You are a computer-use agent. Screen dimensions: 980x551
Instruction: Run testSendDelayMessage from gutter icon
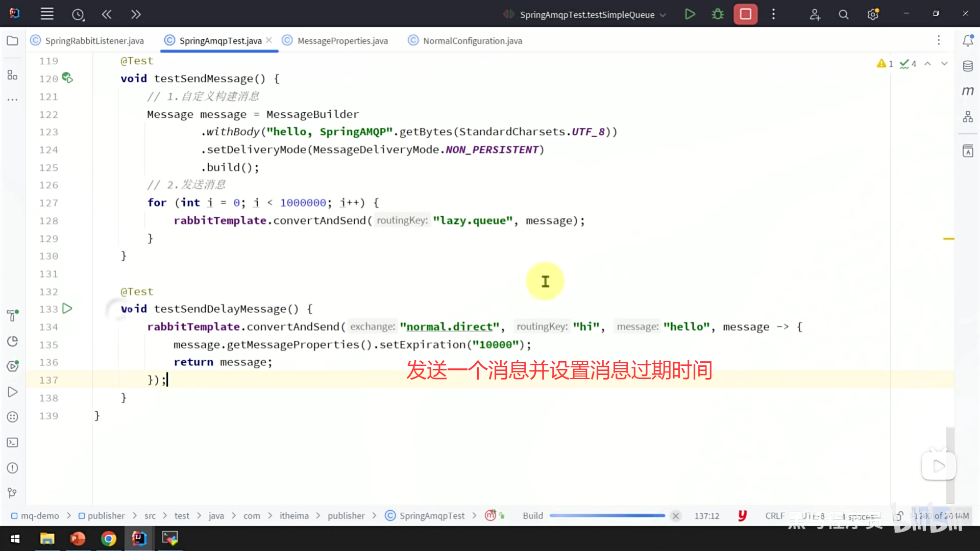[x=67, y=309]
